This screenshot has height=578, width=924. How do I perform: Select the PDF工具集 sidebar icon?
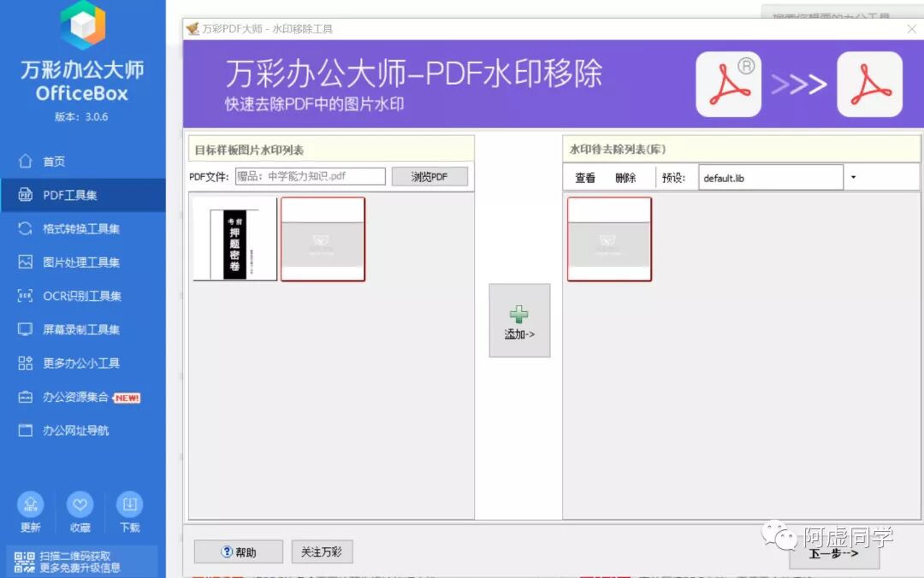pyautogui.click(x=26, y=194)
